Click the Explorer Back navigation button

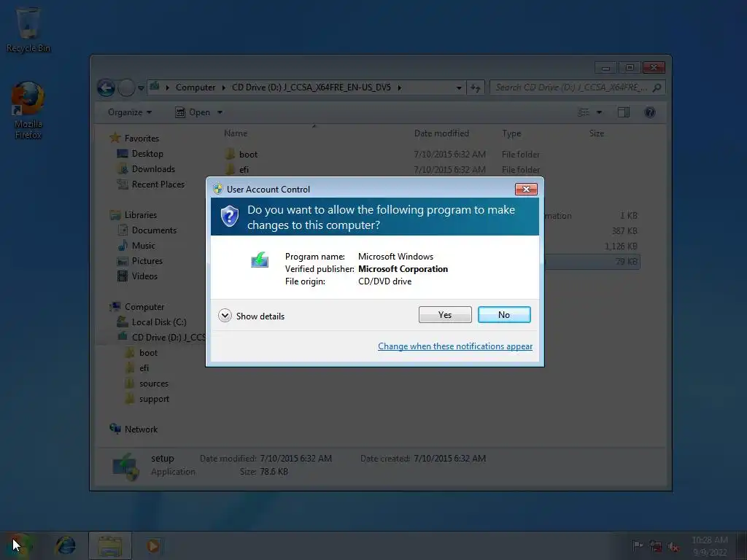(x=106, y=87)
